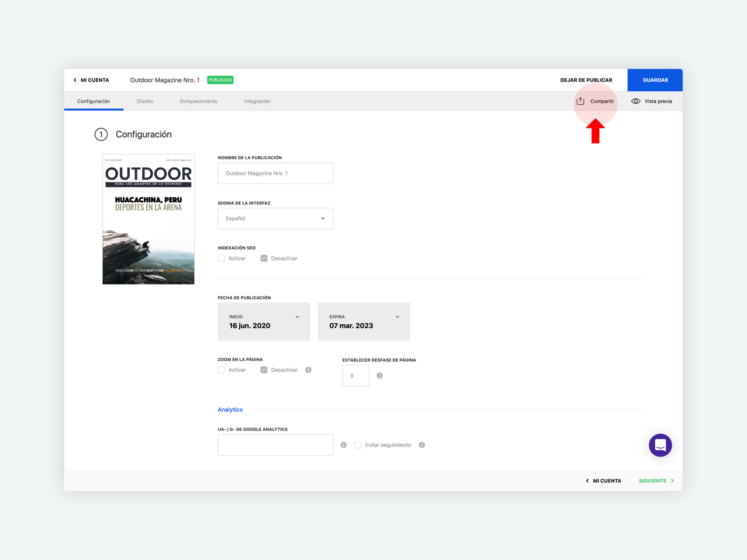Click the title 'Outdoor Magazine Nro. 1' in header
The height and width of the screenshot is (560, 747).
point(165,80)
